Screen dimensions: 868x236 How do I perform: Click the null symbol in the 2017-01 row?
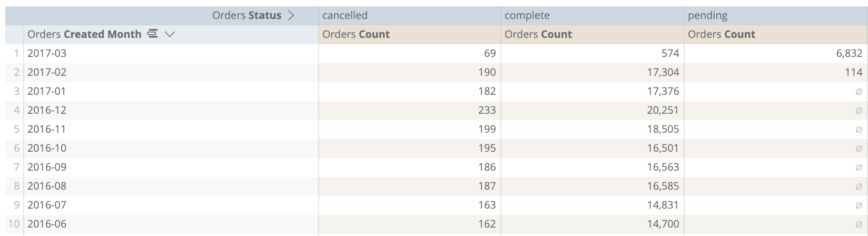(x=859, y=92)
